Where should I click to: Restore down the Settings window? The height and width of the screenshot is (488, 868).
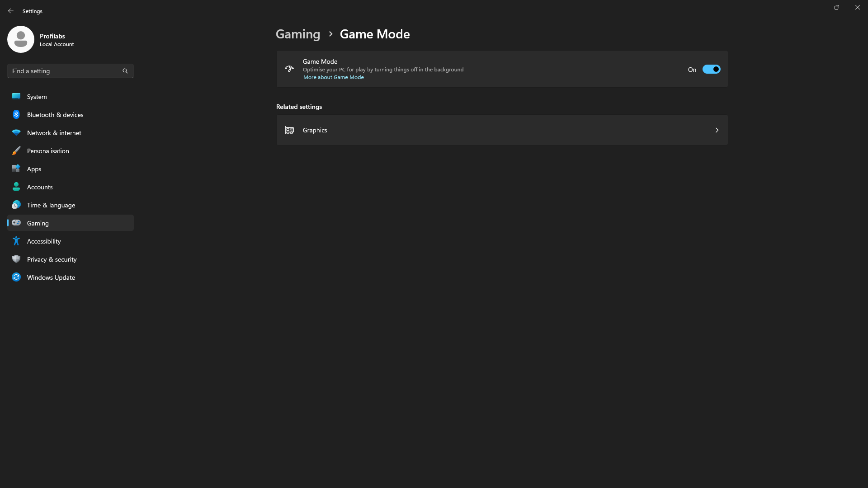tap(837, 7)
